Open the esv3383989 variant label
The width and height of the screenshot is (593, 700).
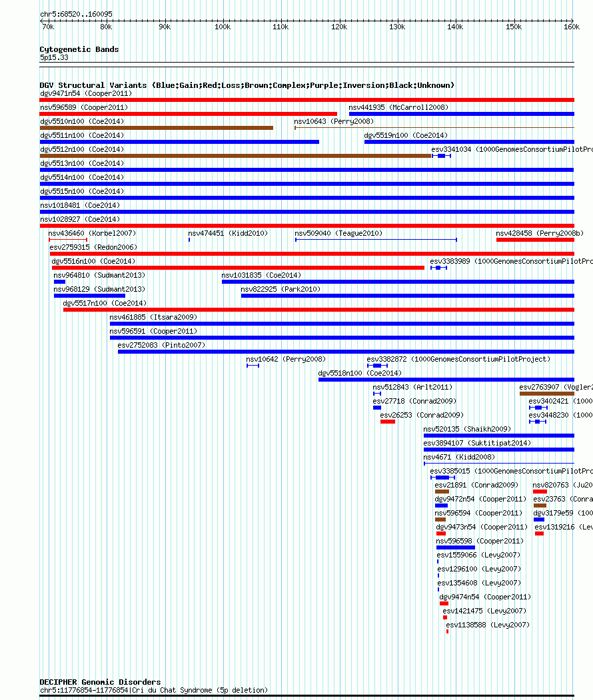click(x=511, y=260)
